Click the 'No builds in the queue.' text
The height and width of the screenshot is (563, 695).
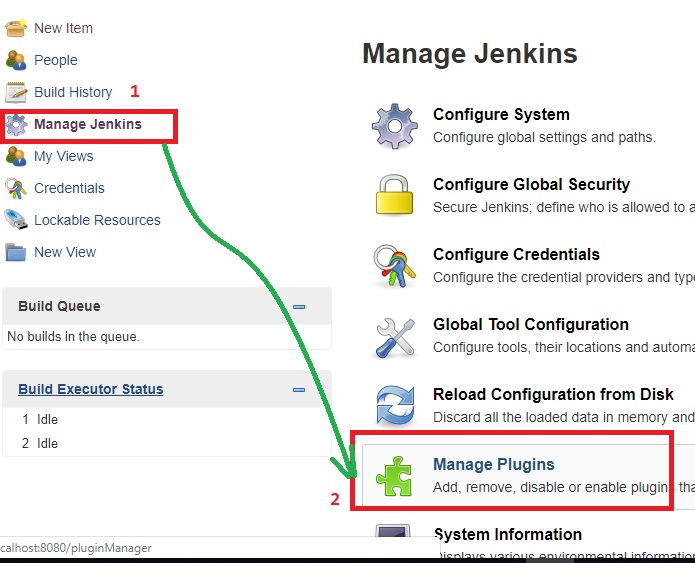click(x=73, y=337)
